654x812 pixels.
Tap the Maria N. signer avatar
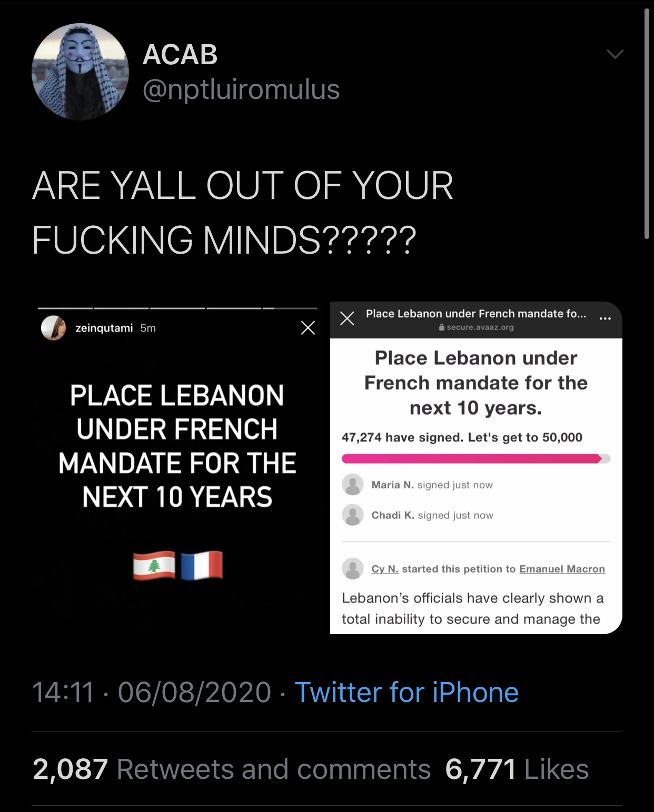pos(353,485)
